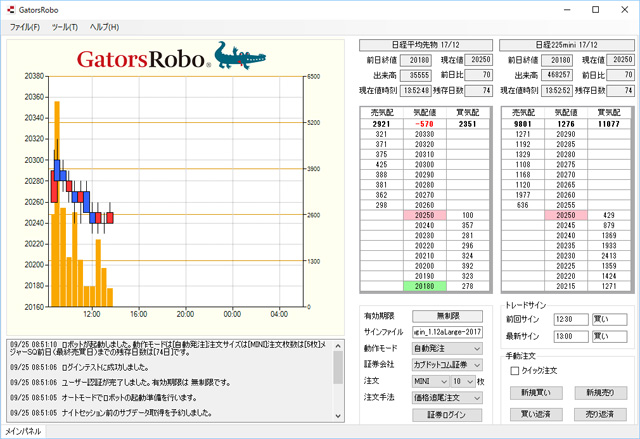Click the 現在値 value 20250 in 日経225mini
This screenshot has height=439, width=640.
coord(620,60)
